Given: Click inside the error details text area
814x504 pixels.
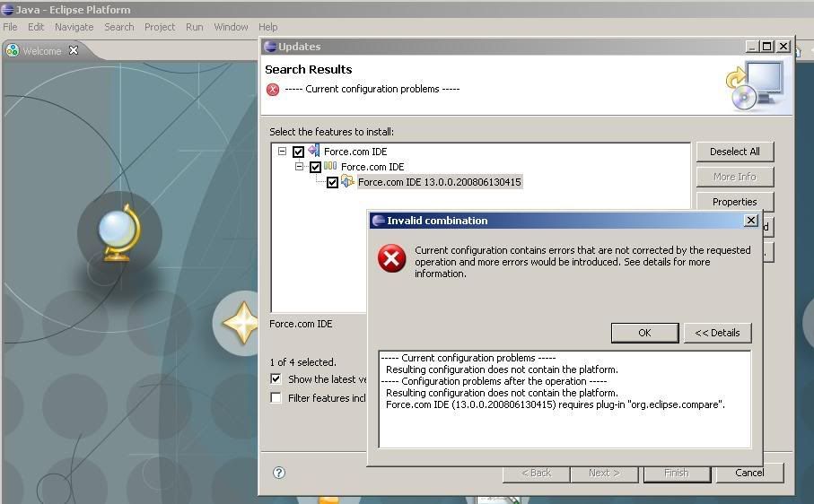Looking at the screenshot, I should coord(565,426).
